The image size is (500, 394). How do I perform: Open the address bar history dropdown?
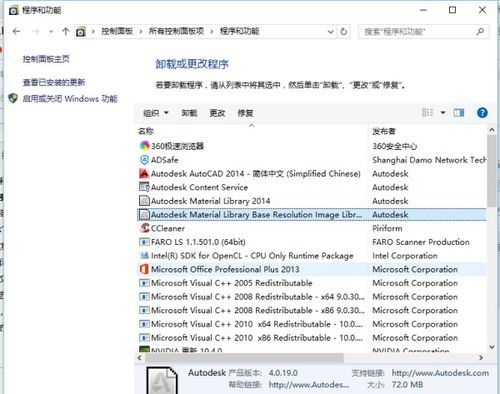pos(330,32)
